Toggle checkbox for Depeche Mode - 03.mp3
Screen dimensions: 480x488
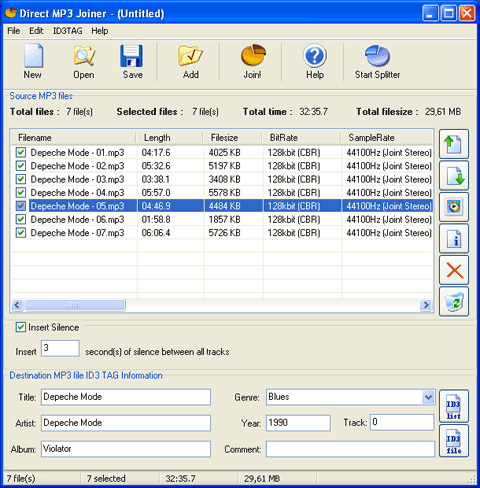point(21,179)
